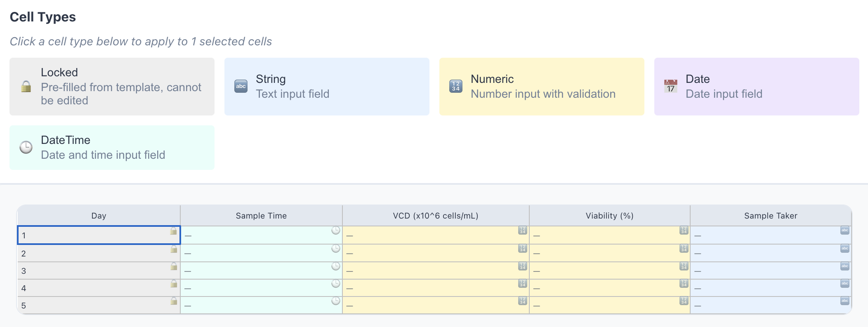Click the clock icon in row 3 Sample Time
Screen dimensions: 868x327
pos(336,266)
